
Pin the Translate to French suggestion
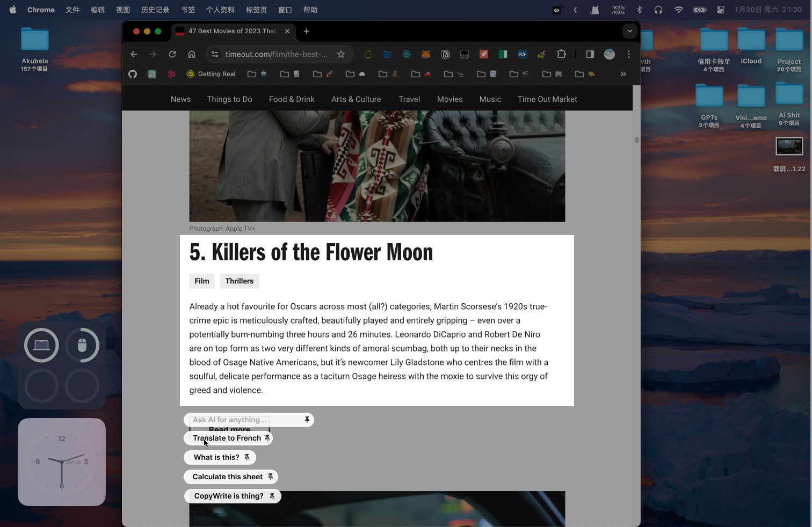267,438
